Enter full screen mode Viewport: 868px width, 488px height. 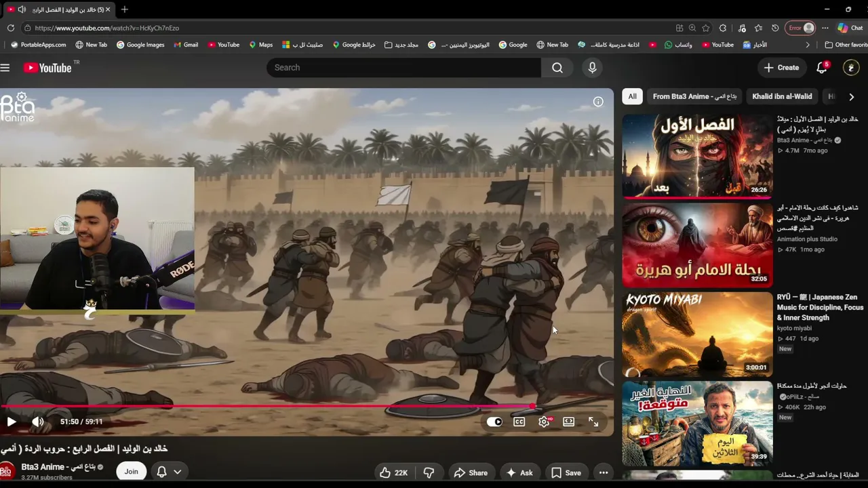593,422
